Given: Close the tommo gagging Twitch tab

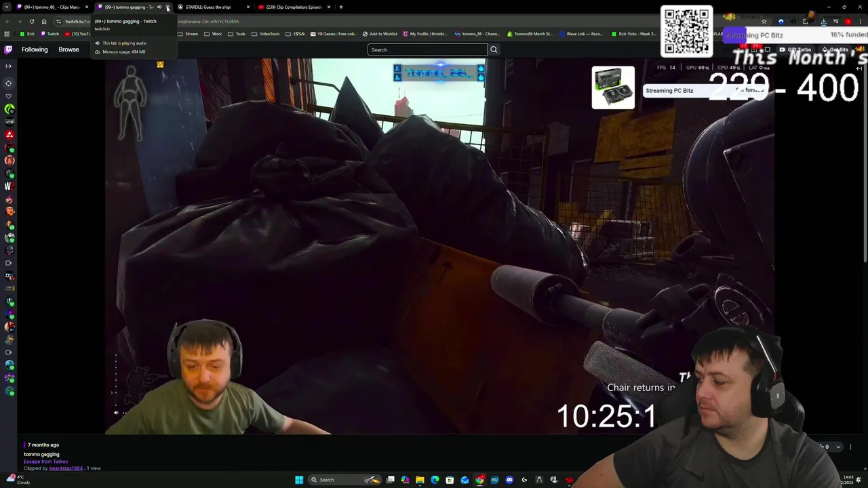Looking at the screenshot, I should click(167, 7).
